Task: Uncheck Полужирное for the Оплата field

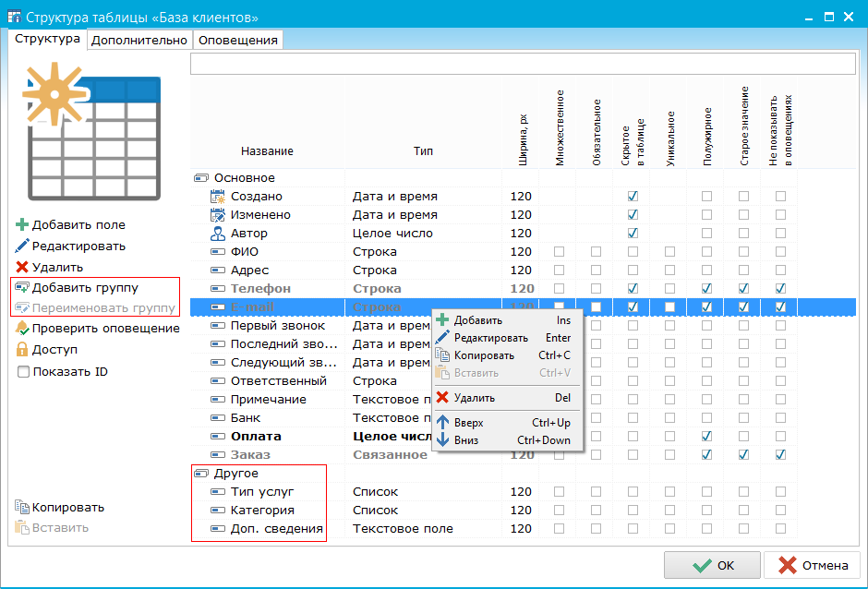Action: (x=706, y=437)
